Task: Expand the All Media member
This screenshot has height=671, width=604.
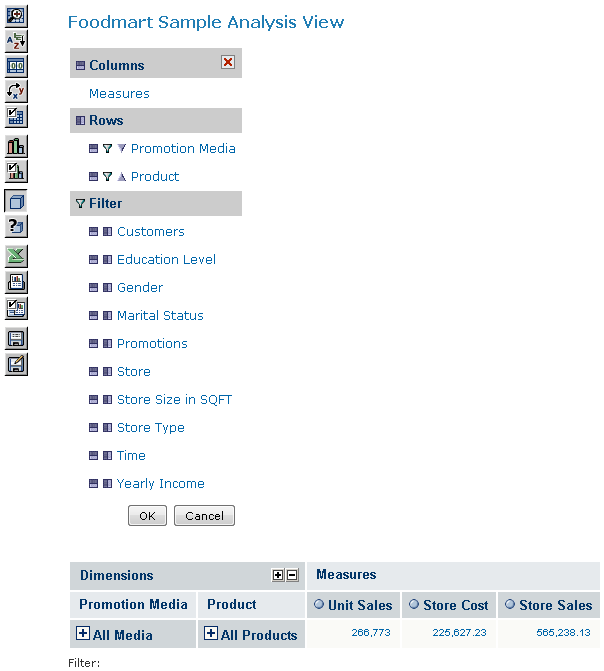Action: pyautogui.click(x=83, y=633)
